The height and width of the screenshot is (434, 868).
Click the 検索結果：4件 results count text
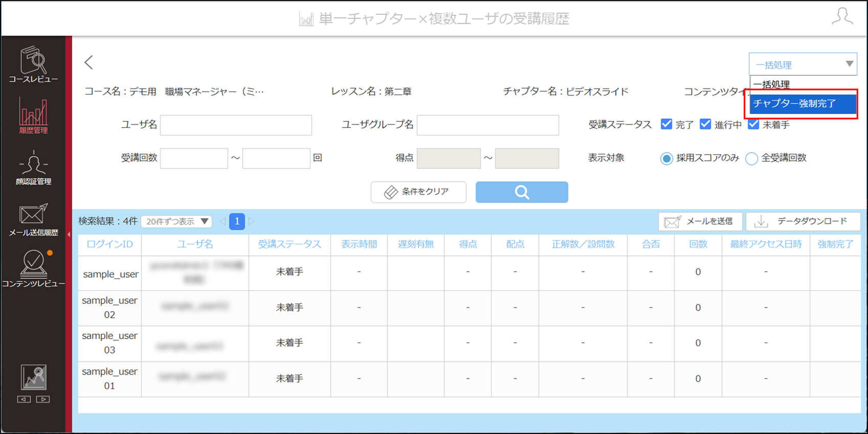pyautogui.click(x=107, y=221)
